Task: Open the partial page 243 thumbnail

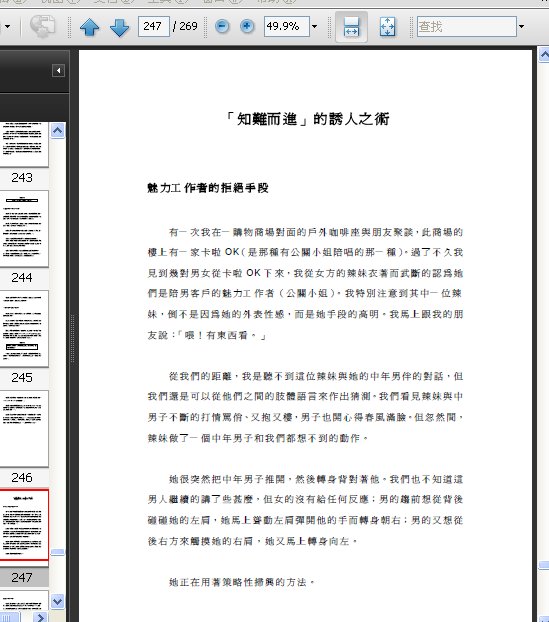Action: click(24, 144)
